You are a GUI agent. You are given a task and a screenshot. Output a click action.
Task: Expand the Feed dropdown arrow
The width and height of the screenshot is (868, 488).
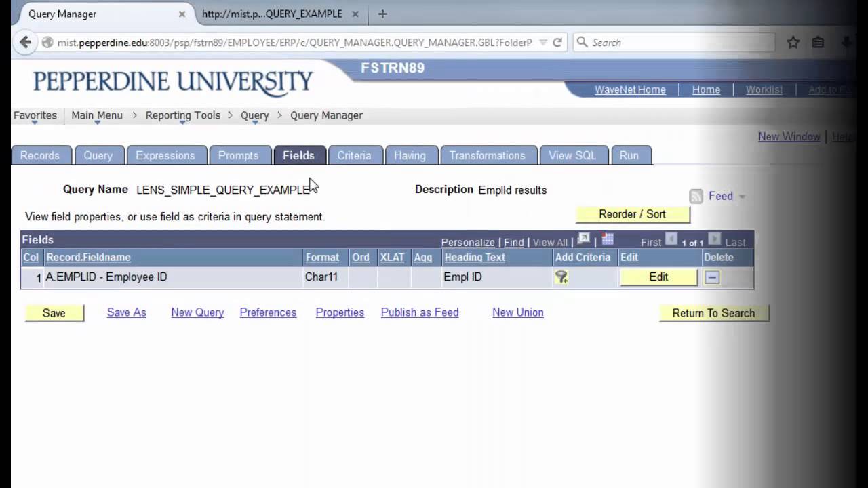tap(742, 197)
